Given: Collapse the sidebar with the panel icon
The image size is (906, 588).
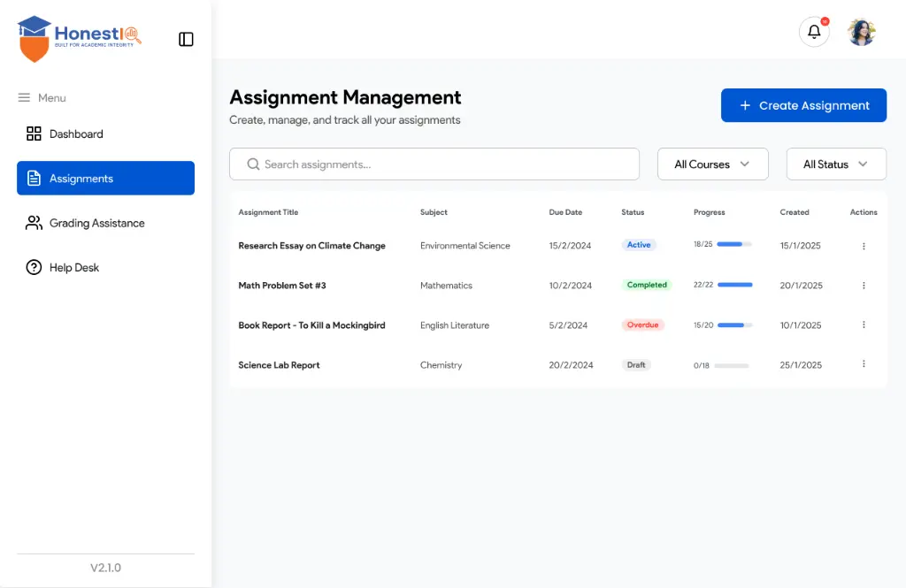Looking at the screenshot, I should coord(186,39).
